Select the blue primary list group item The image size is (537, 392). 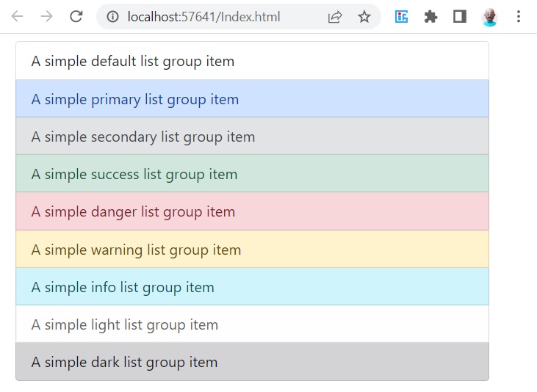252,98
